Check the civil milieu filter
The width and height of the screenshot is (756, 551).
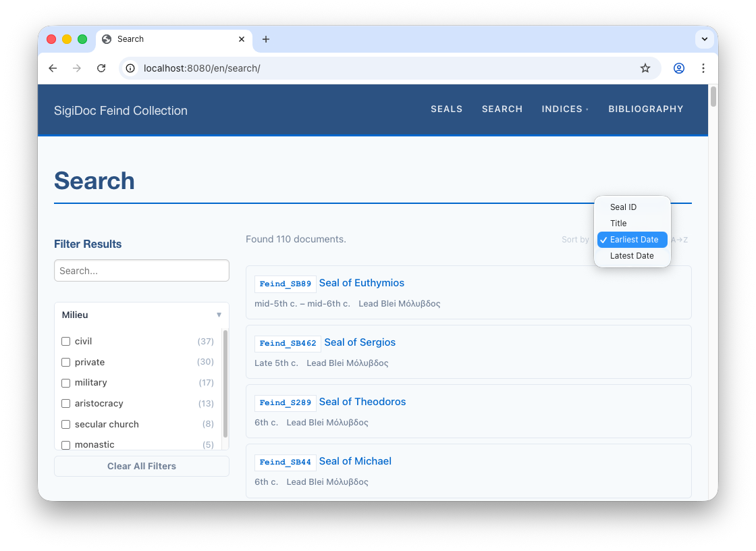pyautogui.click(x=66, y=342)
